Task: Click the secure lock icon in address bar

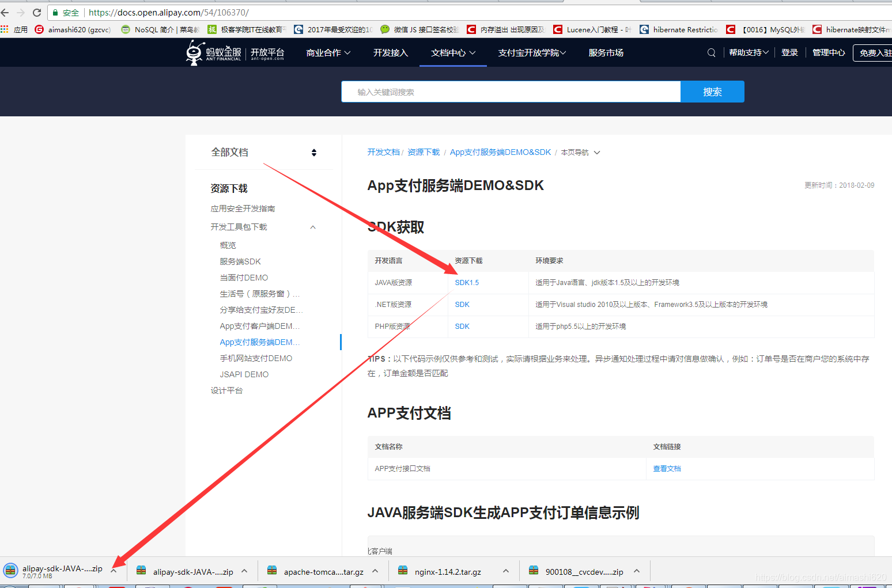Action: [x=55, y=12]
